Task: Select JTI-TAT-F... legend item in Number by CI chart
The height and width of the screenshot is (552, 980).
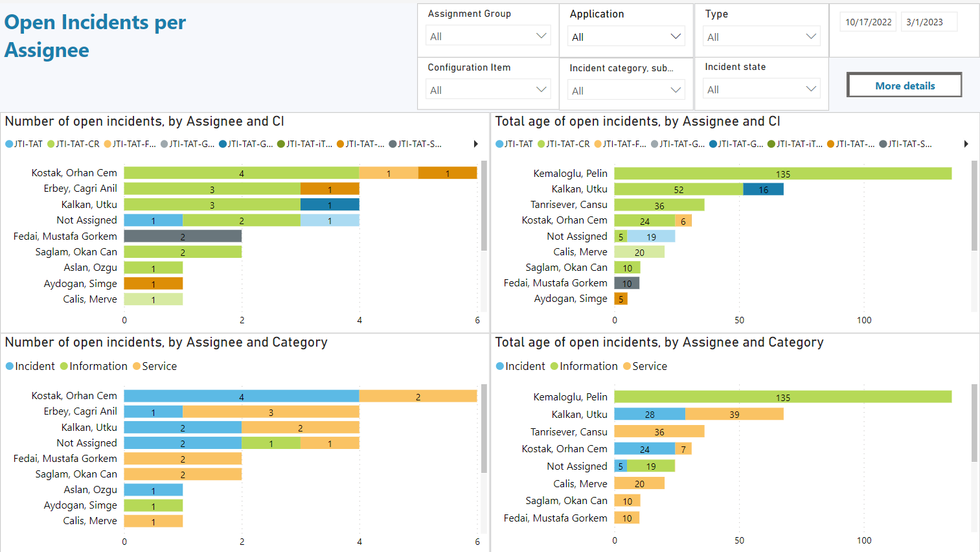Action: (130, 144)
